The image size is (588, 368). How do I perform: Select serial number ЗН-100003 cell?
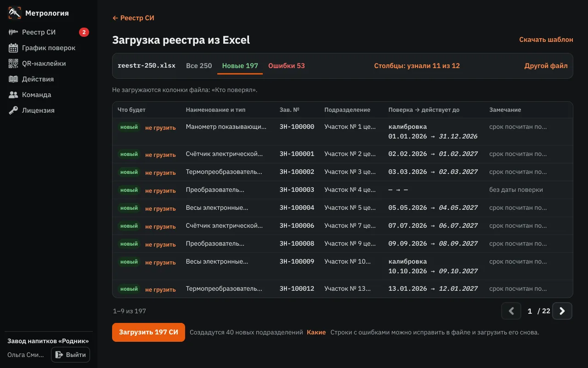[297, 190]
